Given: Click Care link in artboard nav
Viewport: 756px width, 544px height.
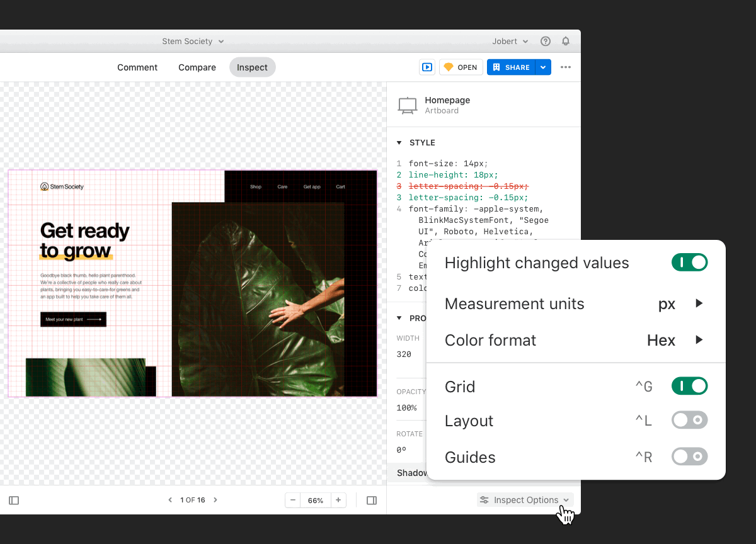Looking at the screenshot, I should [282, 186].
